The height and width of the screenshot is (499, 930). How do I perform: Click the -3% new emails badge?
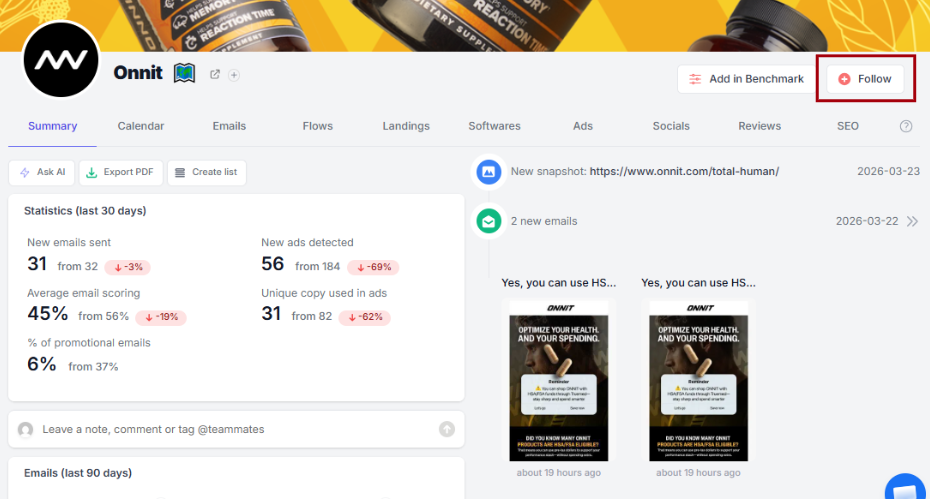tap(128, 267)
